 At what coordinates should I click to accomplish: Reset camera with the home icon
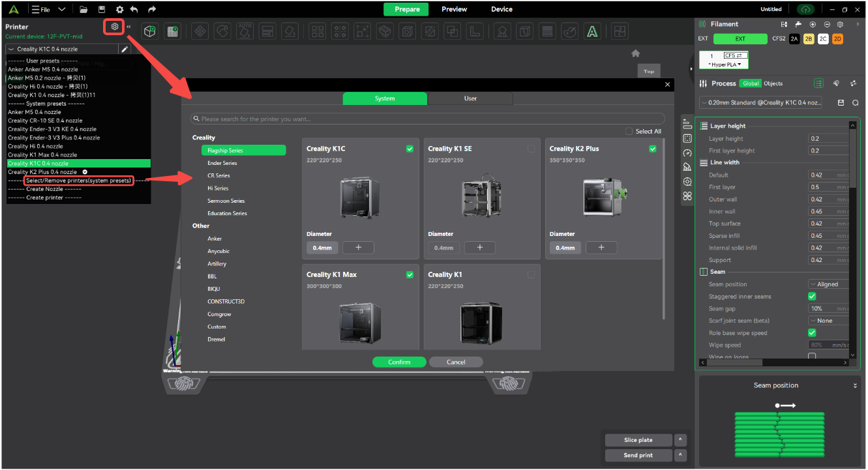click(636, 53)
